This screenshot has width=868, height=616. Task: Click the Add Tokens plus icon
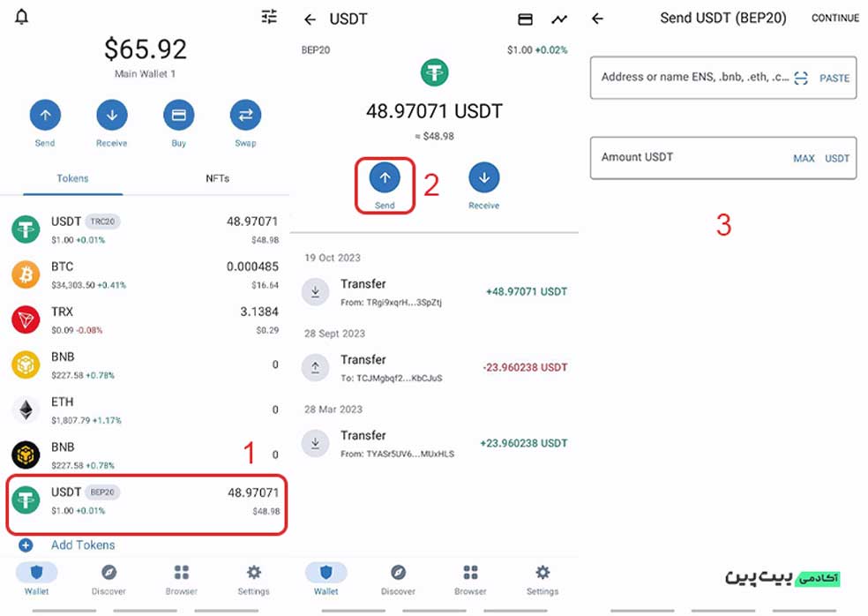tap(26, 545)
